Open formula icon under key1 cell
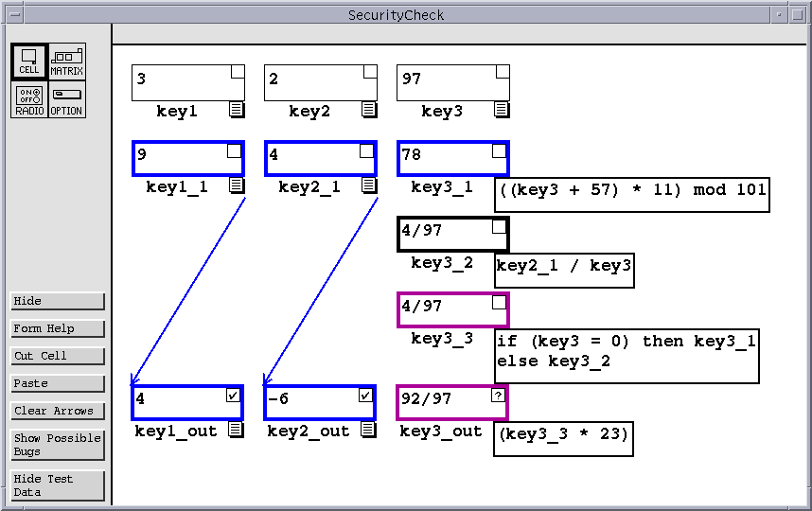Screen dimensions: 812x511 point(237,110)
